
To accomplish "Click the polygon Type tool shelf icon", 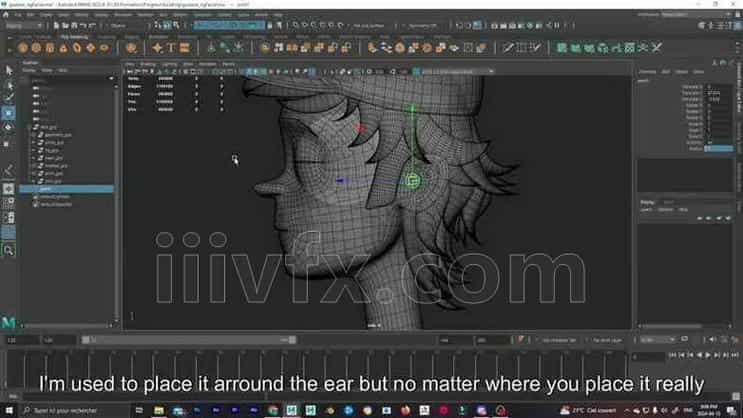I will click(172, 47).
